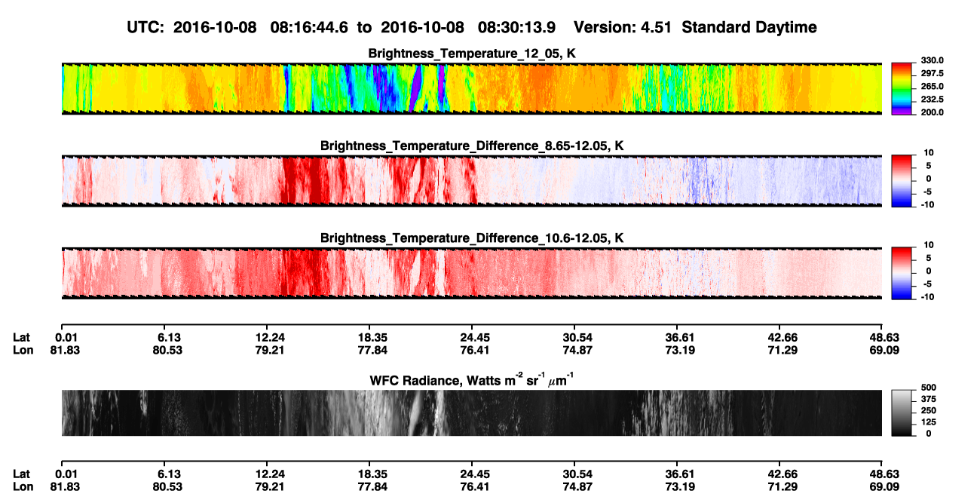The image size is (980, 503).
Task: Click the Brightness_Temperature_Difference_10.6-12.05 title
Action: [x=472, y=238]
